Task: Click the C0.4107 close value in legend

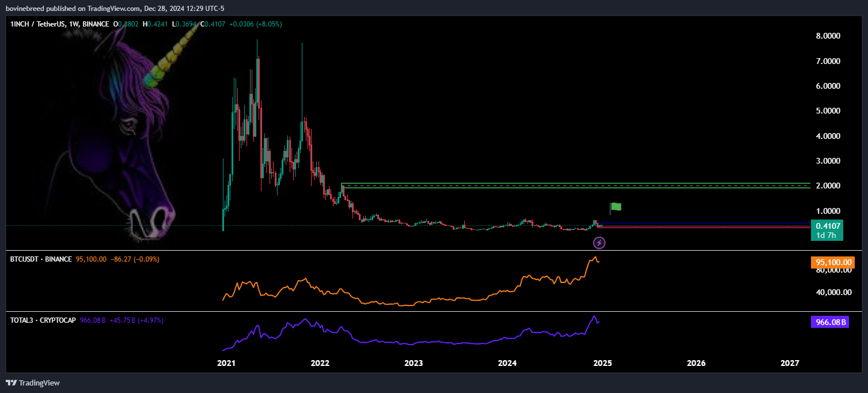Action: coord(213,24)
